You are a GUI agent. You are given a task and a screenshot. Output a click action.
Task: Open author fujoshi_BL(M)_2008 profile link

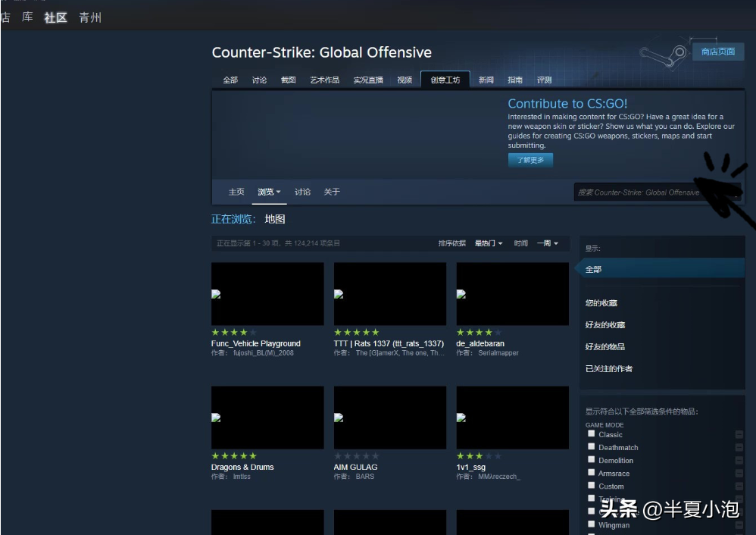tap(264, 353)
